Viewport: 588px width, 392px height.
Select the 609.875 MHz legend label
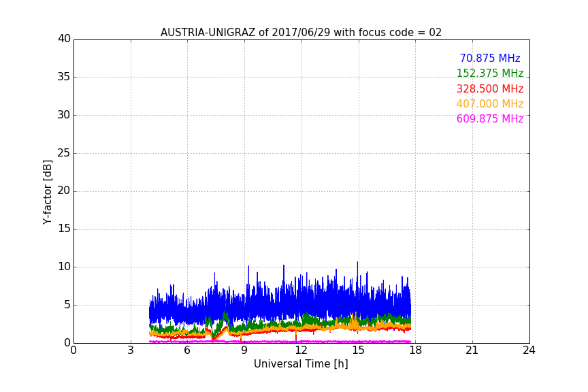tap(490, 118)
